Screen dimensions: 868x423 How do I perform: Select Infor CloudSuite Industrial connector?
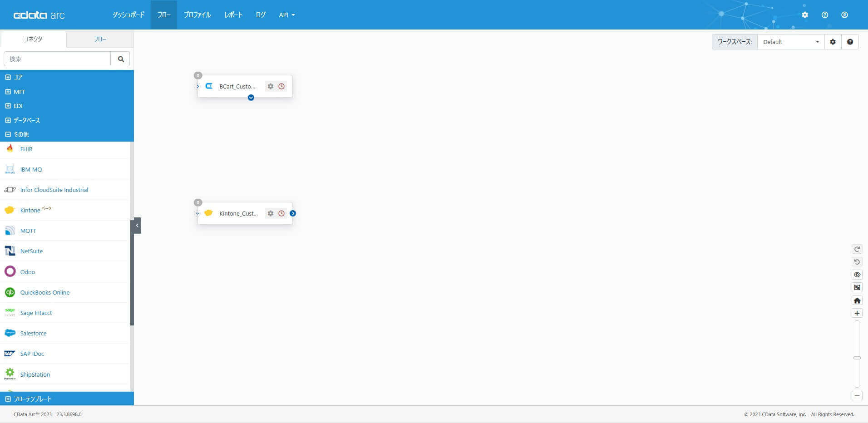[x=65, y=190]
